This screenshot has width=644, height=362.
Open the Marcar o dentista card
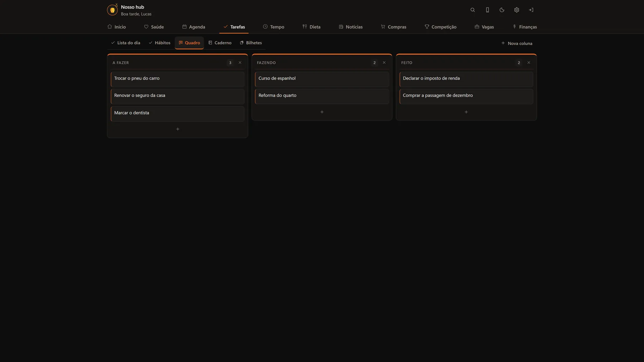point(178,114)
